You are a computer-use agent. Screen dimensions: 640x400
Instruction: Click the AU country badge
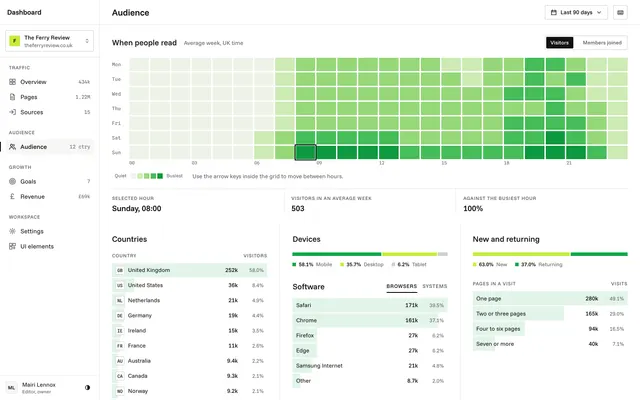pyautogui.click(x=120, y=361)
